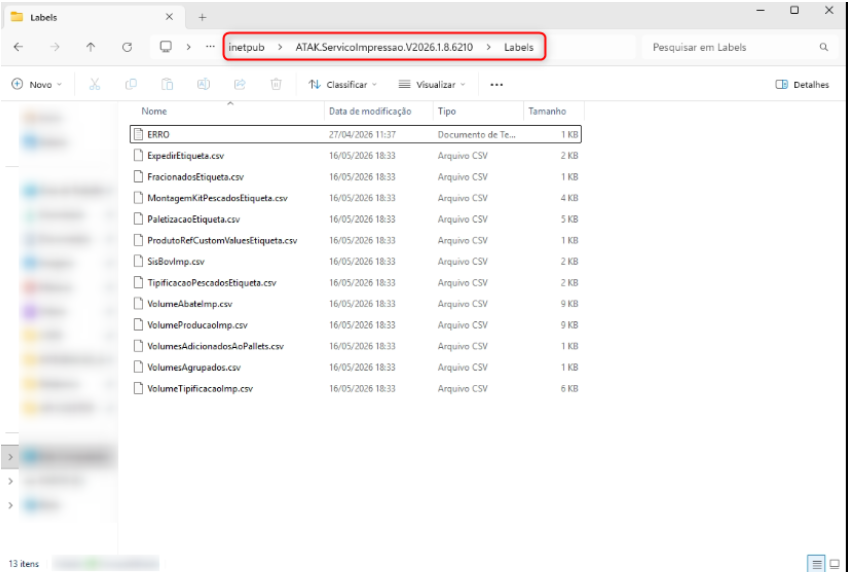This screenshot has width=852, height=577.
Task: Click the 9 KB size of VolumeAbateImp.csv
Action: click(x=569, y=304)
